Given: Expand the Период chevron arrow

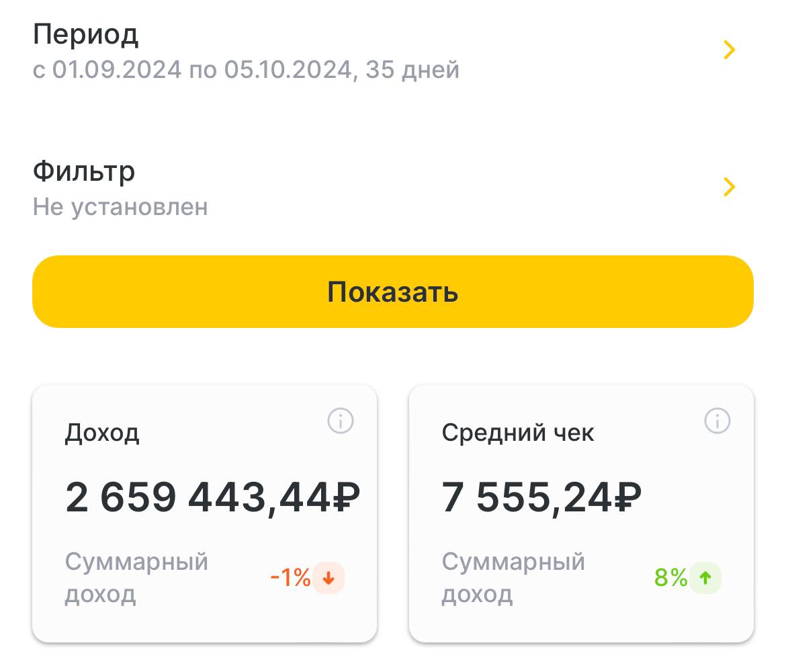Looking at the screenshot, I should (730, 50).
